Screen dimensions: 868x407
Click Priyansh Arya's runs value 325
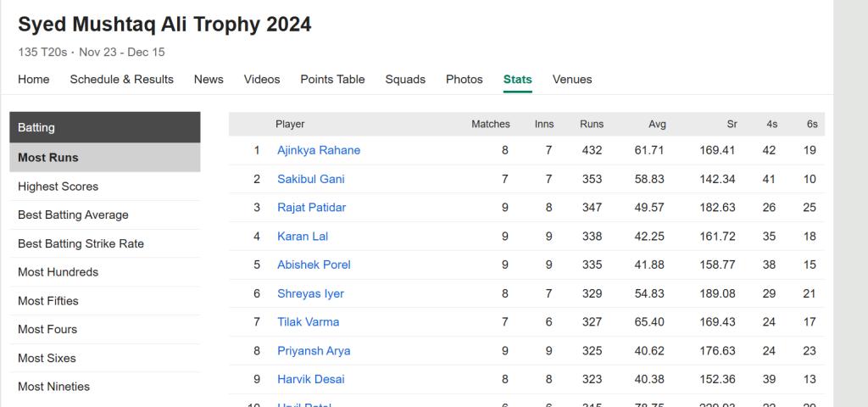coord(592,350)
